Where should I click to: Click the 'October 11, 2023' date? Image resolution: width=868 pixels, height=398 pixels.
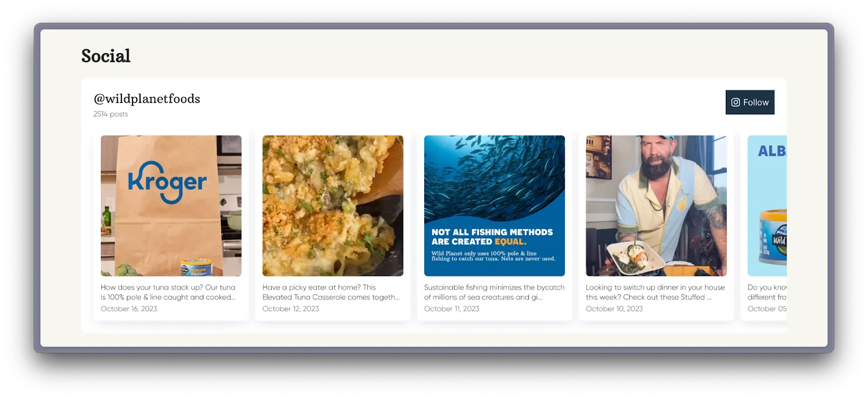point(452,309)
